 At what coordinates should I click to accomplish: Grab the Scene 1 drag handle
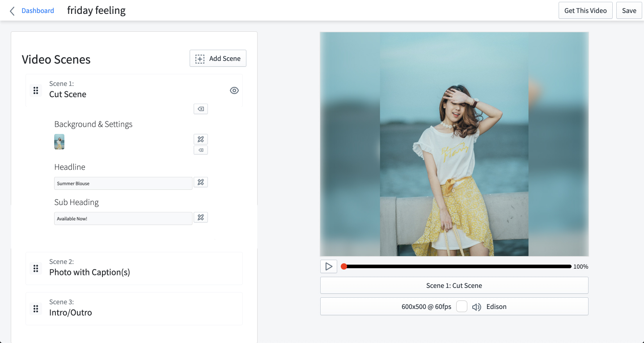pos(36,90)
